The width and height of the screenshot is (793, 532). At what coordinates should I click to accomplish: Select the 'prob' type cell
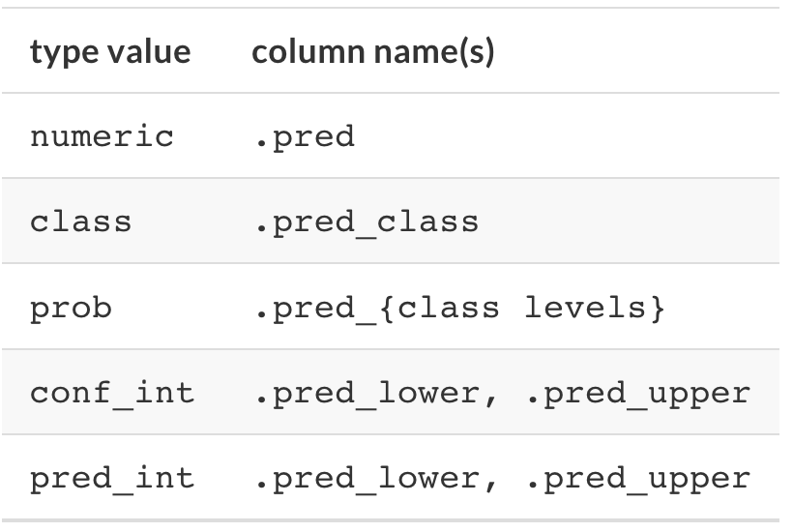(71, 308)
